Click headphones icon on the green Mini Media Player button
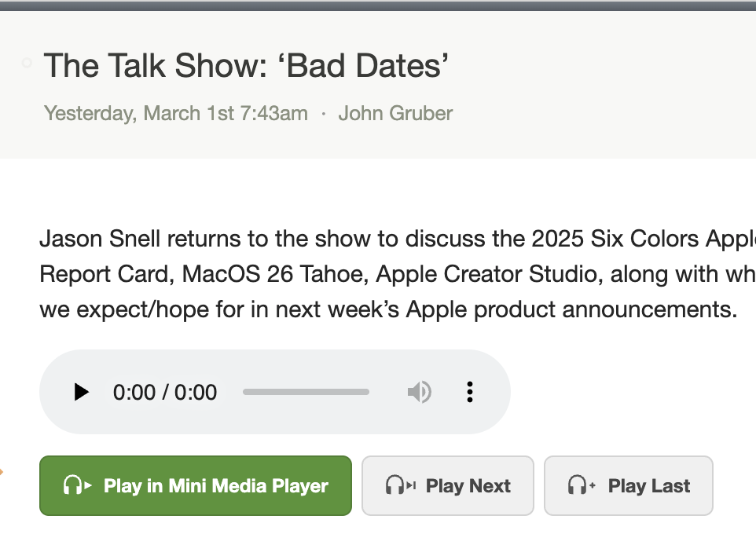 (x=77, y=486)
